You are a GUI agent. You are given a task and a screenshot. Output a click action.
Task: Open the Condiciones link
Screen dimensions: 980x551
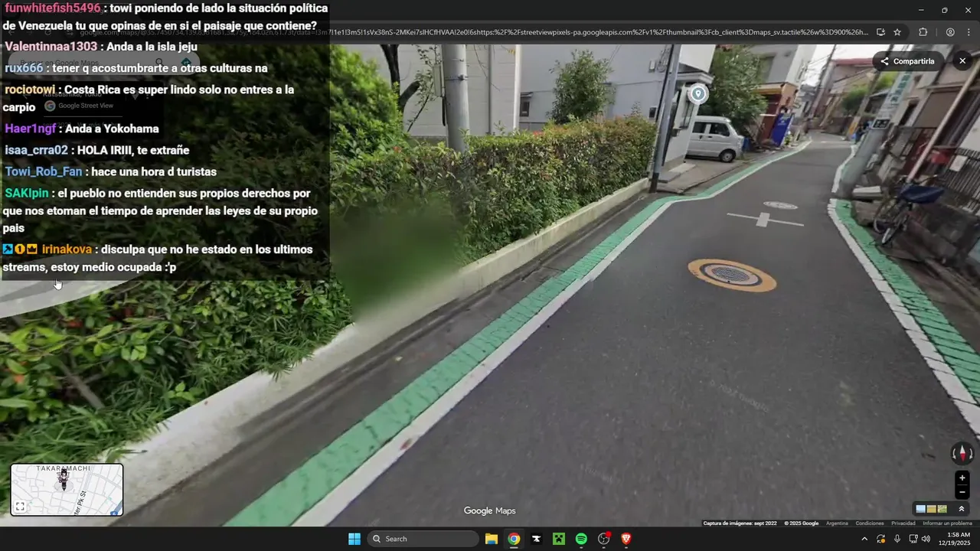click(x=870, y=523)
